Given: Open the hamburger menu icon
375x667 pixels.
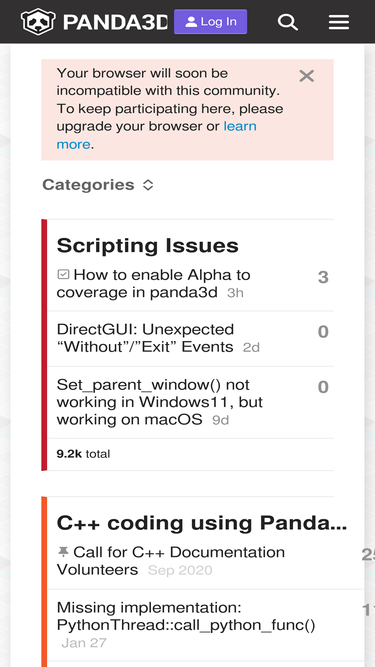Looking at the screenshot, I should pyautogui.click(x=339, y=22).
